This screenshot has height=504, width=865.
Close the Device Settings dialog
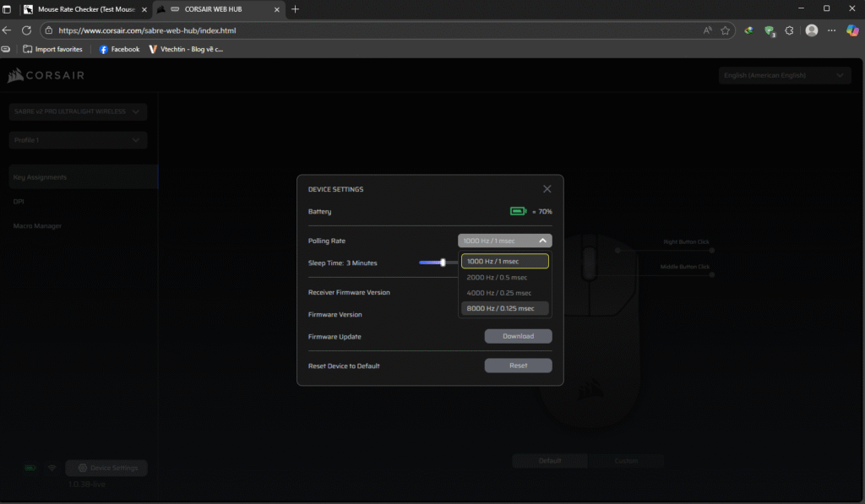(547, 189)
